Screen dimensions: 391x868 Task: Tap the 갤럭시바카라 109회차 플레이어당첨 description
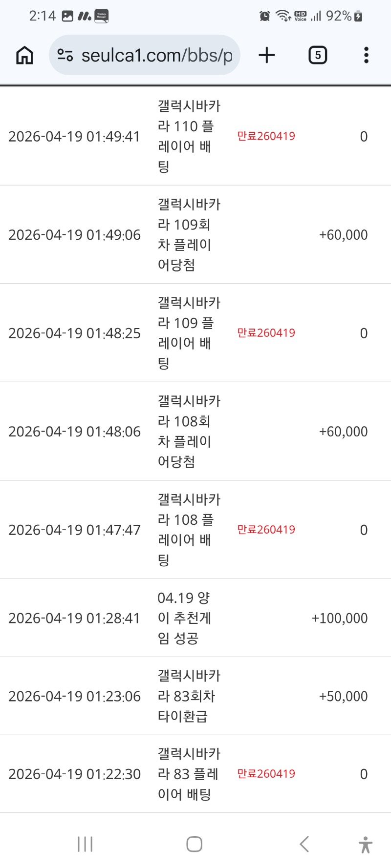pos(189,235)
